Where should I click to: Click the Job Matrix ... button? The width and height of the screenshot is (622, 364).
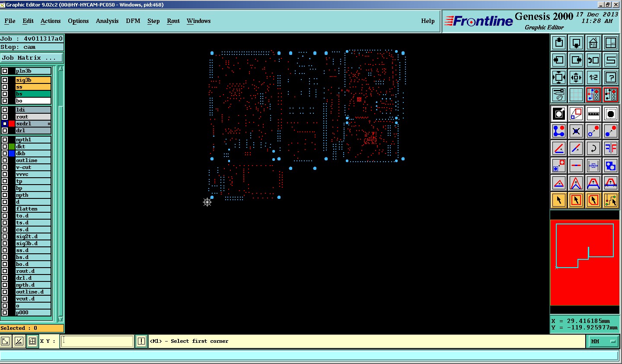point(32,58)
